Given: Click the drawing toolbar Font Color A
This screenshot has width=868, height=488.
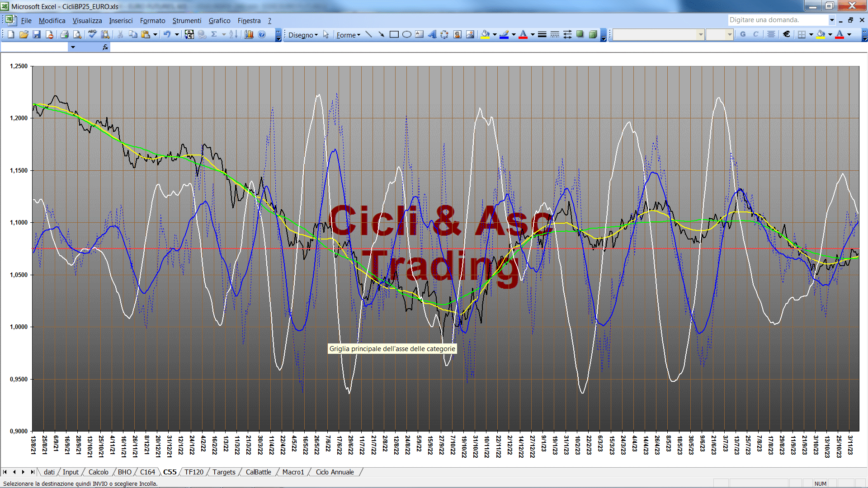Looking at the screenshot, I should [523, 34].
